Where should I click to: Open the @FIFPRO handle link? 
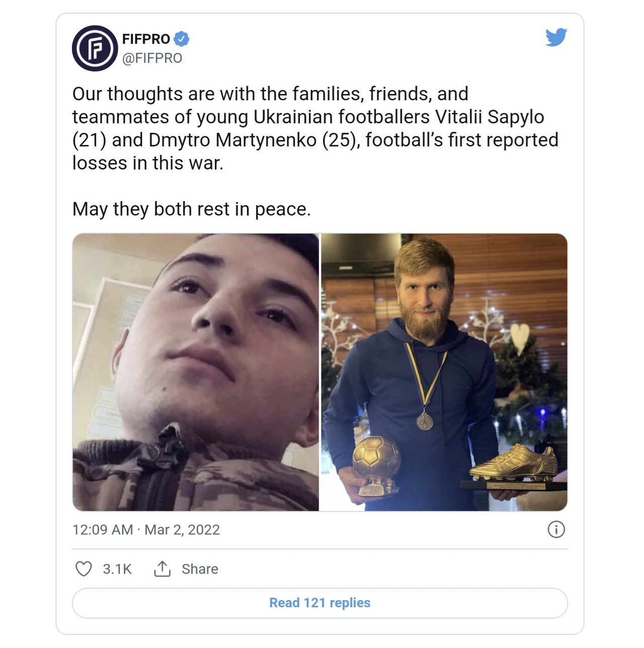click(x=152, y=58)
